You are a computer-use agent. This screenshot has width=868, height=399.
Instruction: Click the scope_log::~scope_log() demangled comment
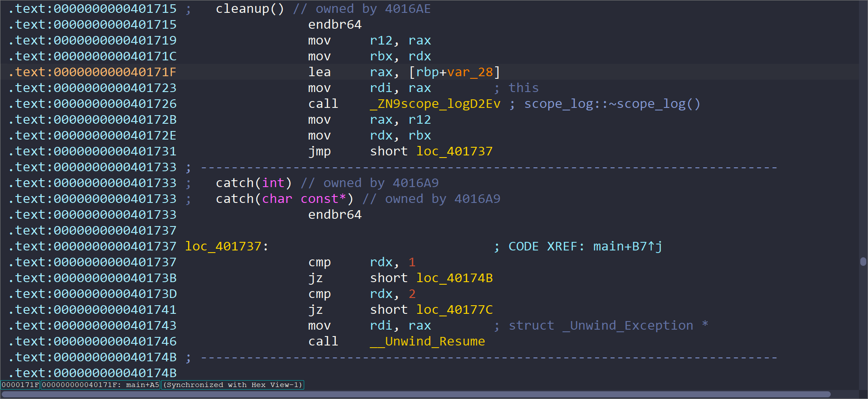point(605,104)
